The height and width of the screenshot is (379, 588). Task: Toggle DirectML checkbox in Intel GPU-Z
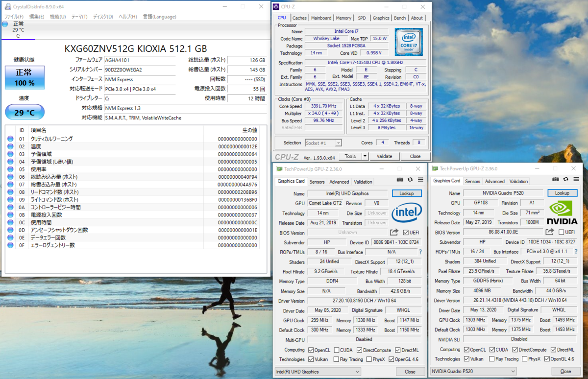(x=397, y=350)
